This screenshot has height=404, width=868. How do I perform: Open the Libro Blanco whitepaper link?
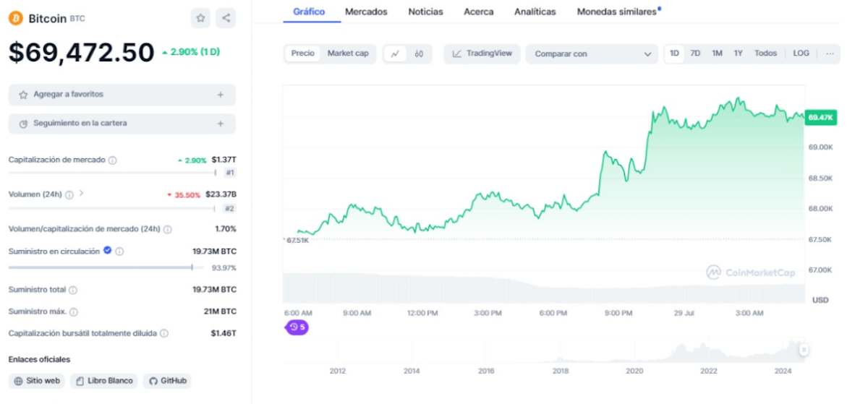point(104,381)
